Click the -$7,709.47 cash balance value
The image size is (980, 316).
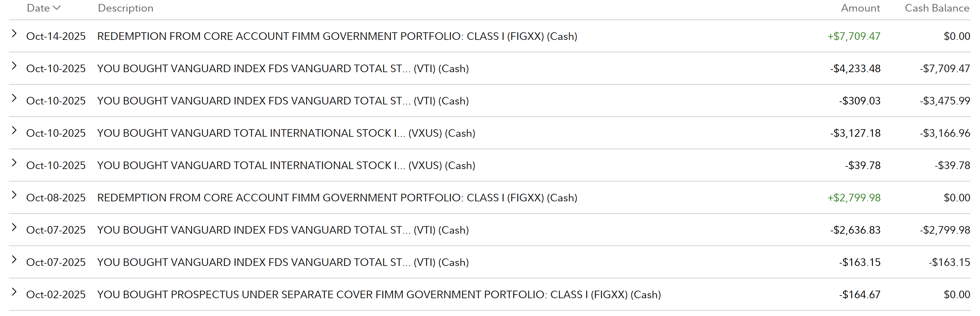point(945,69)
